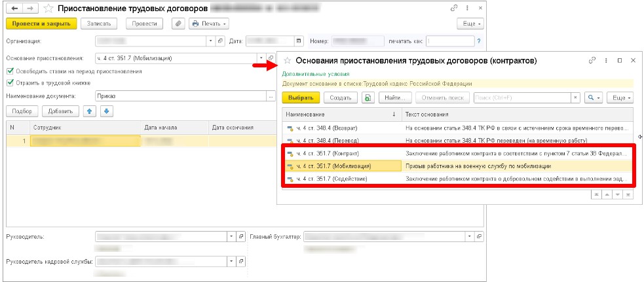Star the Приостановление трудовых договоров document as favorite

[48, 9]
